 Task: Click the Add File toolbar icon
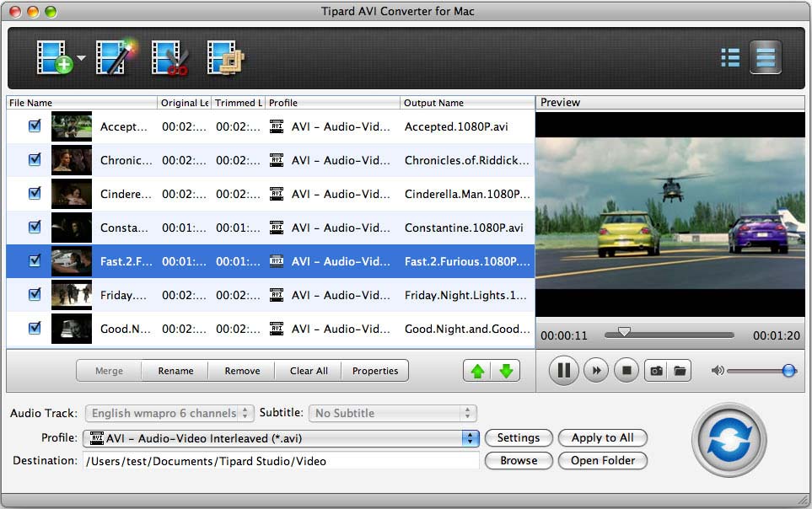point(54,57)
